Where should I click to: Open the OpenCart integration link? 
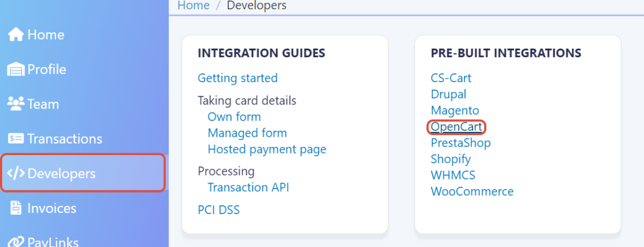click(x=456, y=127)
